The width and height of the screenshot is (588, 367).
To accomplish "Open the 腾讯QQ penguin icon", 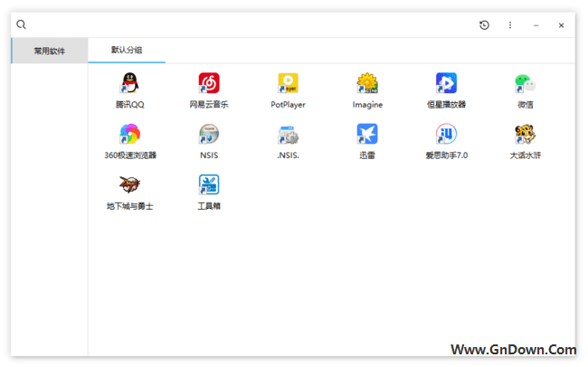I will pos(129,83).
